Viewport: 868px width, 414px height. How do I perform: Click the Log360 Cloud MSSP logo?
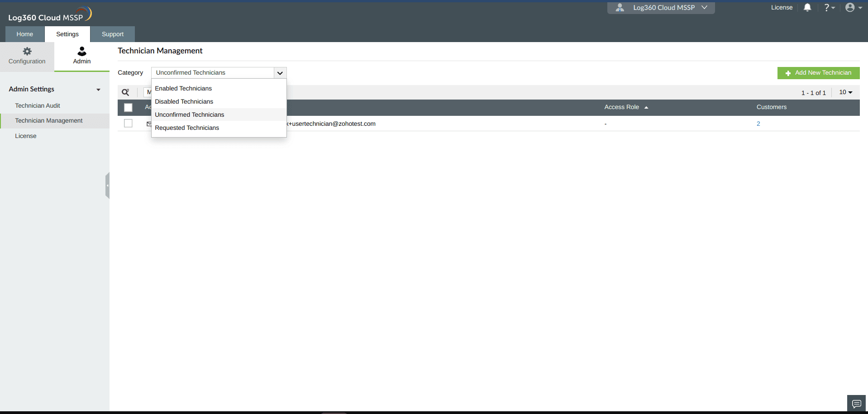pyautogui.click(x=50, y=14)
